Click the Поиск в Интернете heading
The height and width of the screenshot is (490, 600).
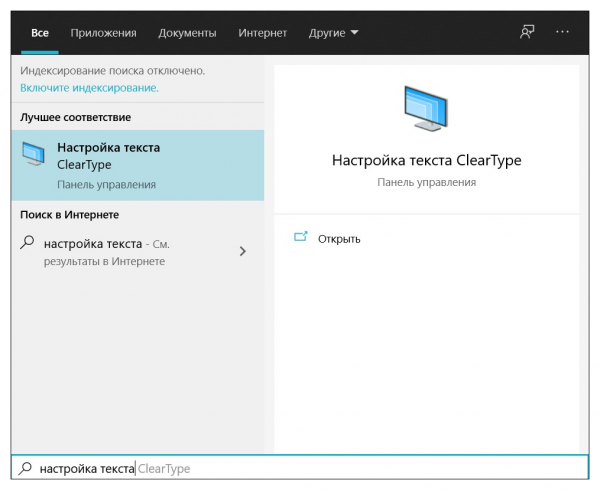(x=69, y=215)
